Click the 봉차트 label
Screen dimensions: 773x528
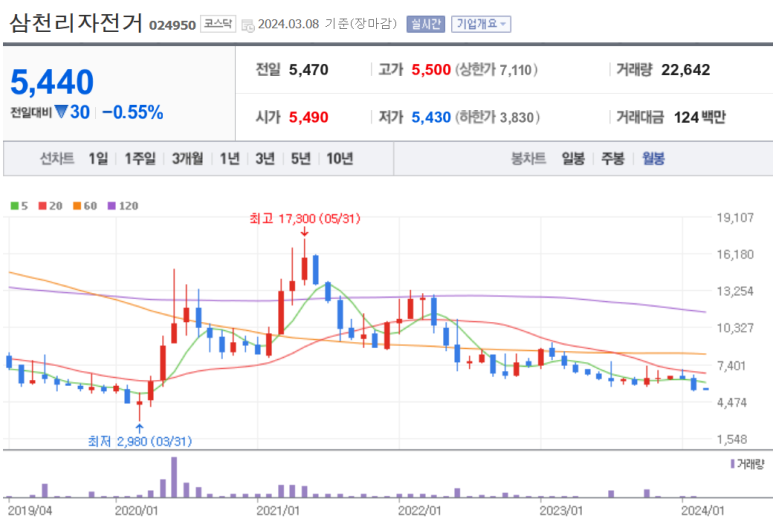pos(528,159)
